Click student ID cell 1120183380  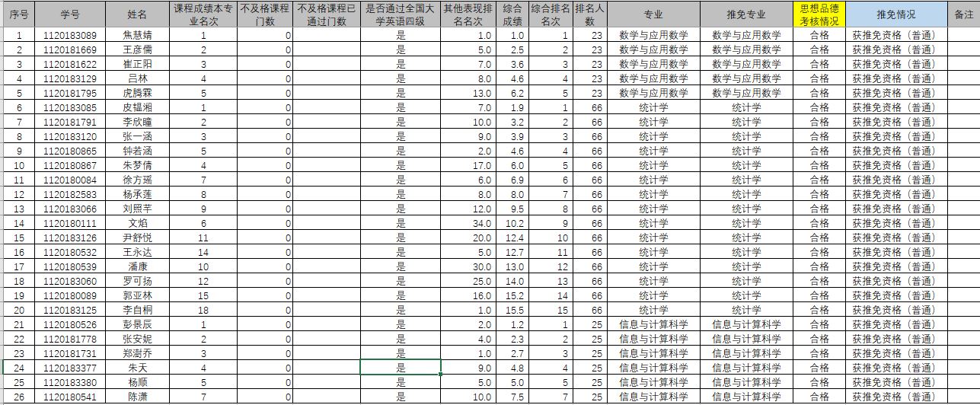point(70,382)
